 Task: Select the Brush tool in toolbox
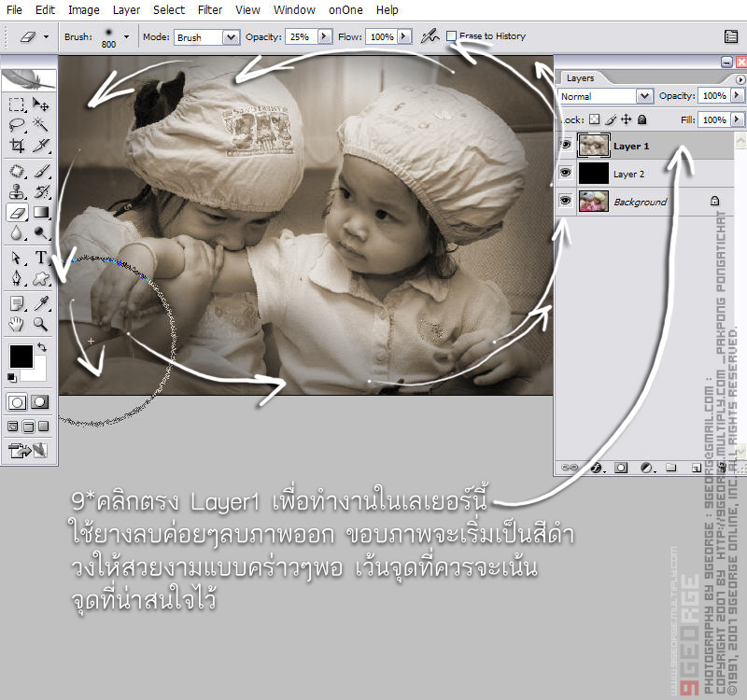(40, 171)
